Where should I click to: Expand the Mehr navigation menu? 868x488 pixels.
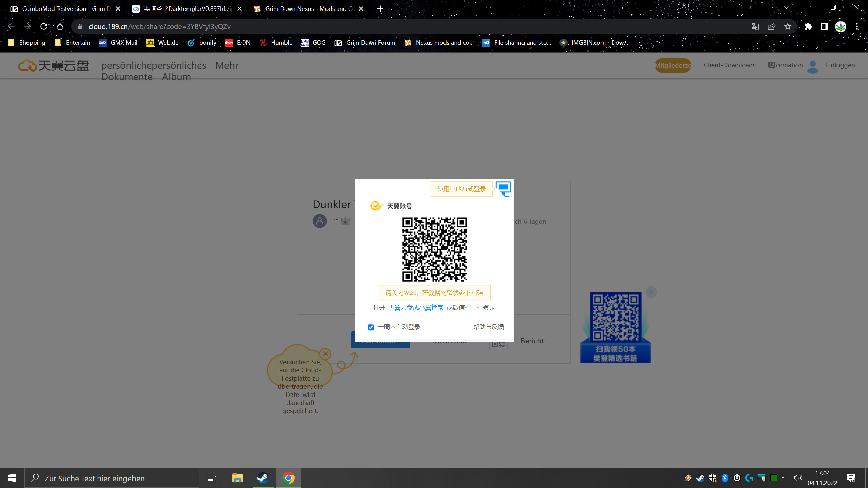coord(226,65)
